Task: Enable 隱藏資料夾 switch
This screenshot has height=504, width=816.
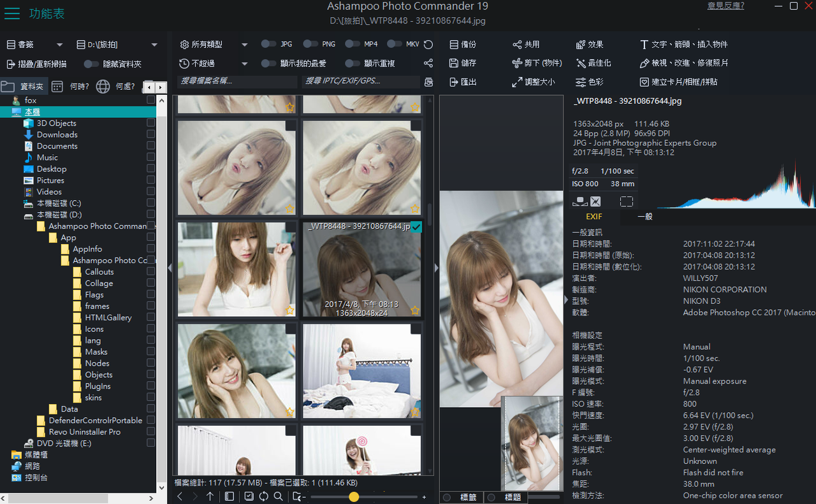Action: coord(91,64)
